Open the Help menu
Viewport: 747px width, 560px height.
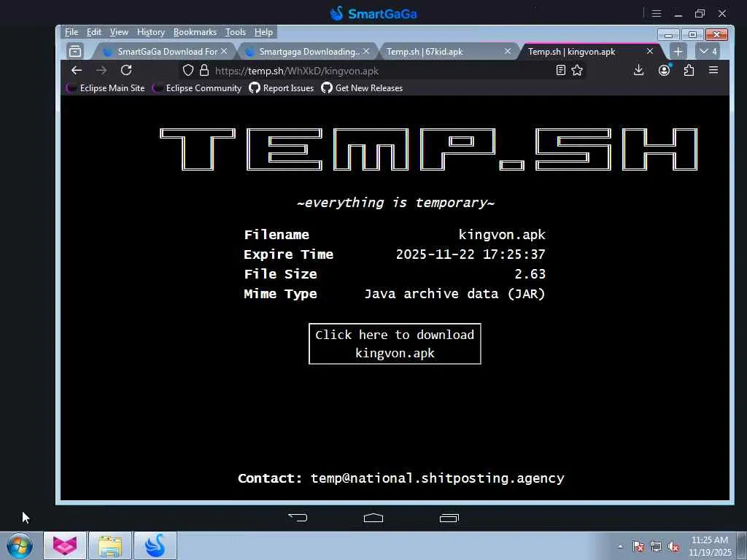263,32
